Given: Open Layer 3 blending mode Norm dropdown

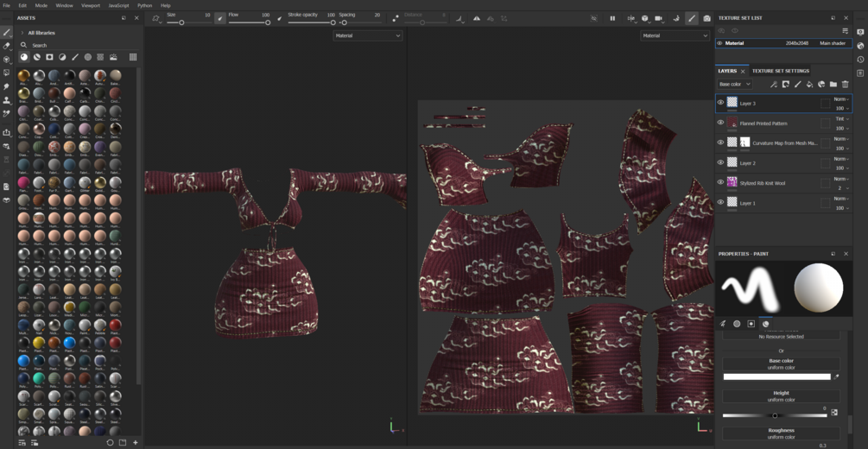Looking at the screenshot, I should [841, 99].
